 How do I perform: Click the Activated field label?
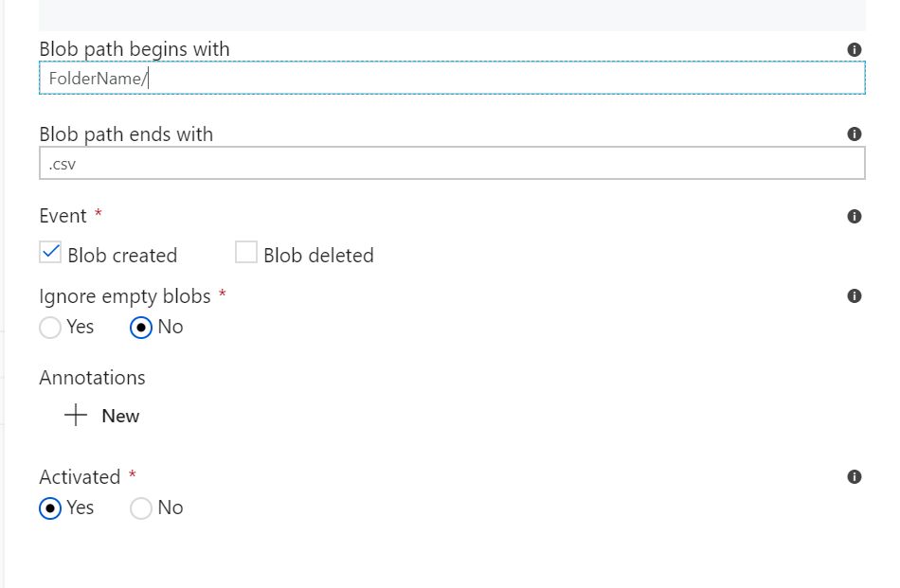80,477
